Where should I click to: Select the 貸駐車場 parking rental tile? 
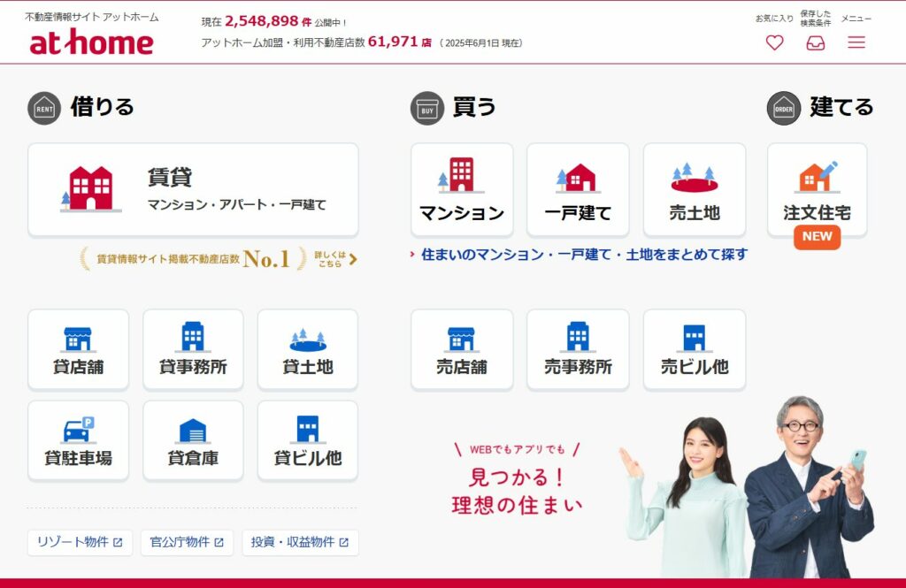[78, 440]
